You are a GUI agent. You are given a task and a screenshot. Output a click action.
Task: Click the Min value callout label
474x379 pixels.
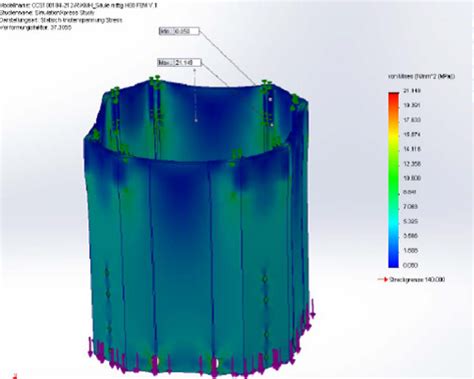click(179, 31)
